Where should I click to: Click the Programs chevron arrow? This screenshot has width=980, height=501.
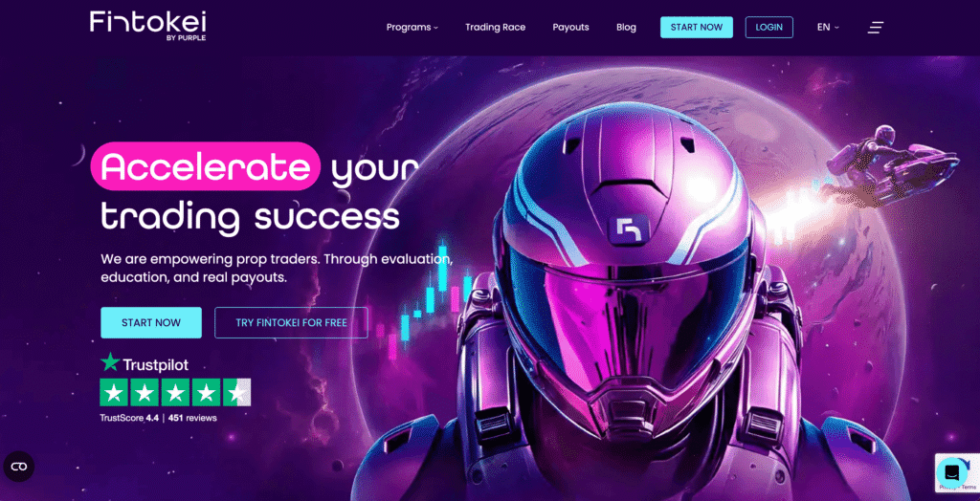click(435, 28)
